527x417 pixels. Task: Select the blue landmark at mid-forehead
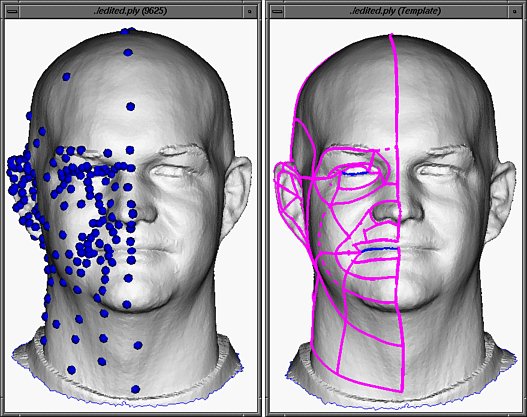tap(130, 107)
